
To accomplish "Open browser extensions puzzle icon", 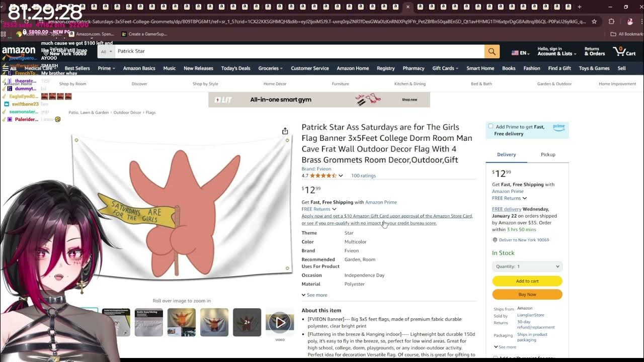I will (611, 22).
